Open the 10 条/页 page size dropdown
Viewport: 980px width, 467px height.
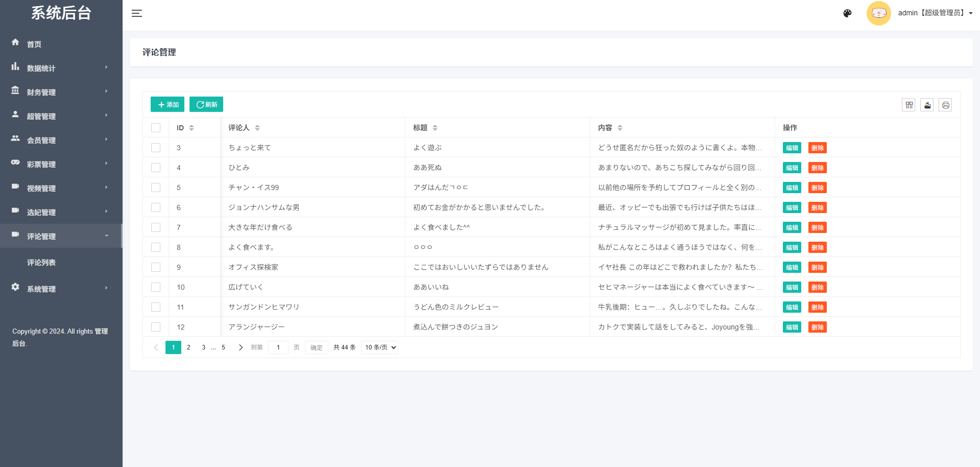pos(379,347)
